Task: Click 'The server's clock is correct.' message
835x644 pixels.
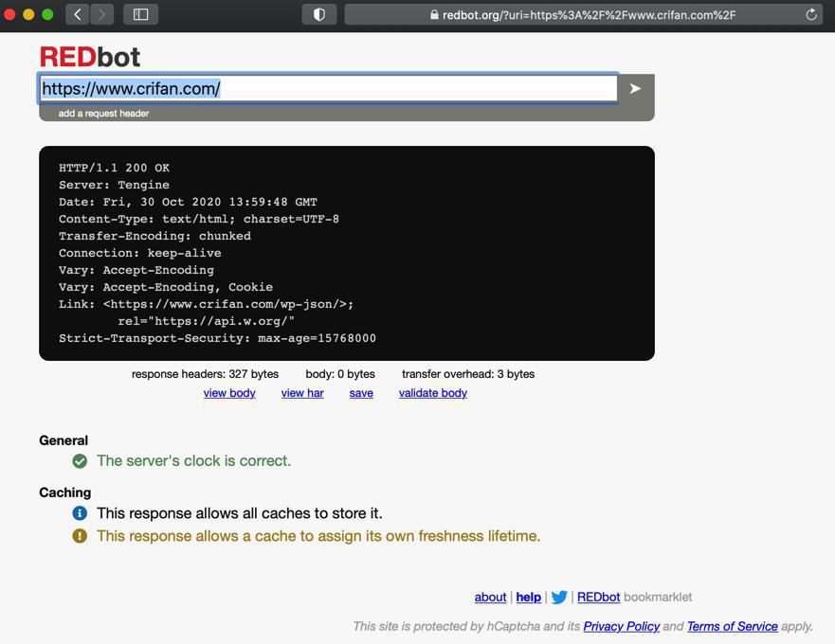Action: point(194,461)
